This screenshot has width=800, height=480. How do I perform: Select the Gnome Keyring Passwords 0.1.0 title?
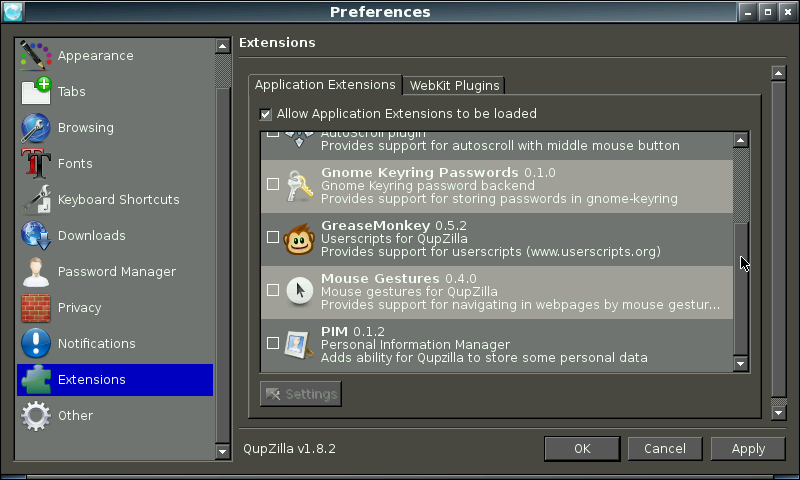438,172
